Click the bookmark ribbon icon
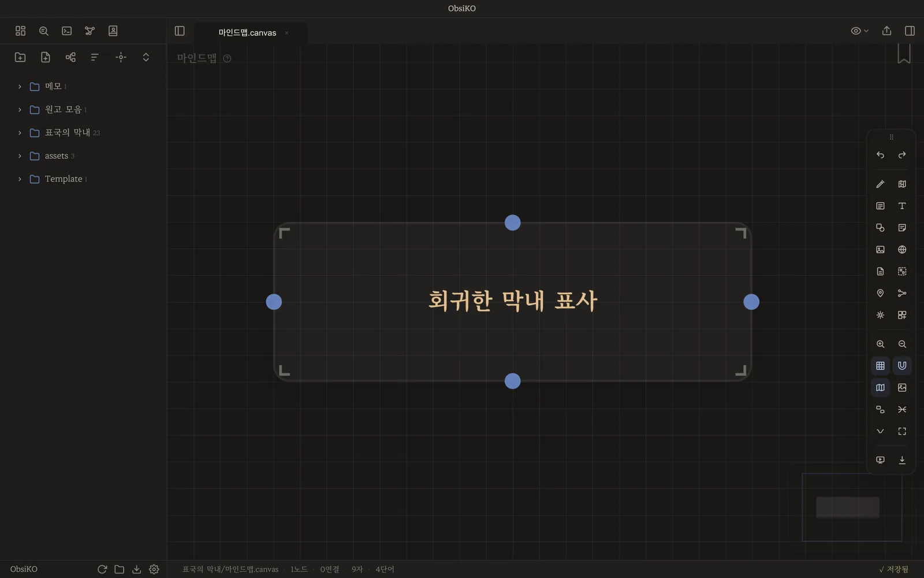 (x=904, y=53)
